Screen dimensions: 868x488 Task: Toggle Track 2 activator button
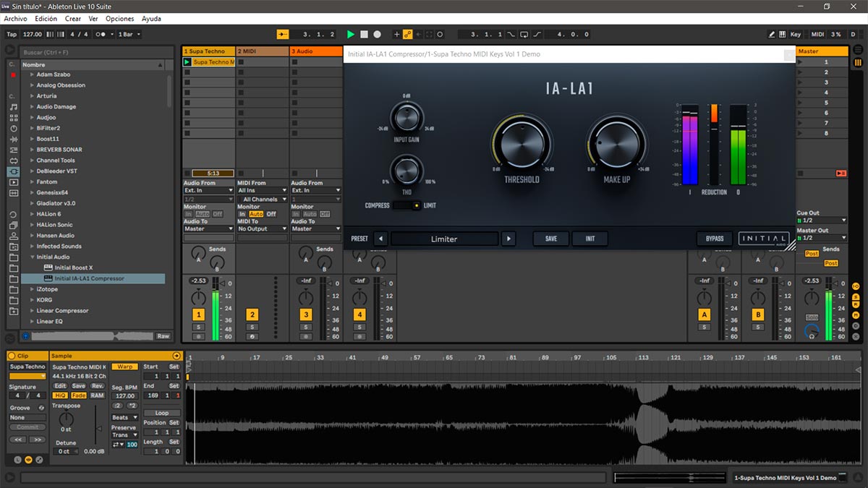(252, 314)
